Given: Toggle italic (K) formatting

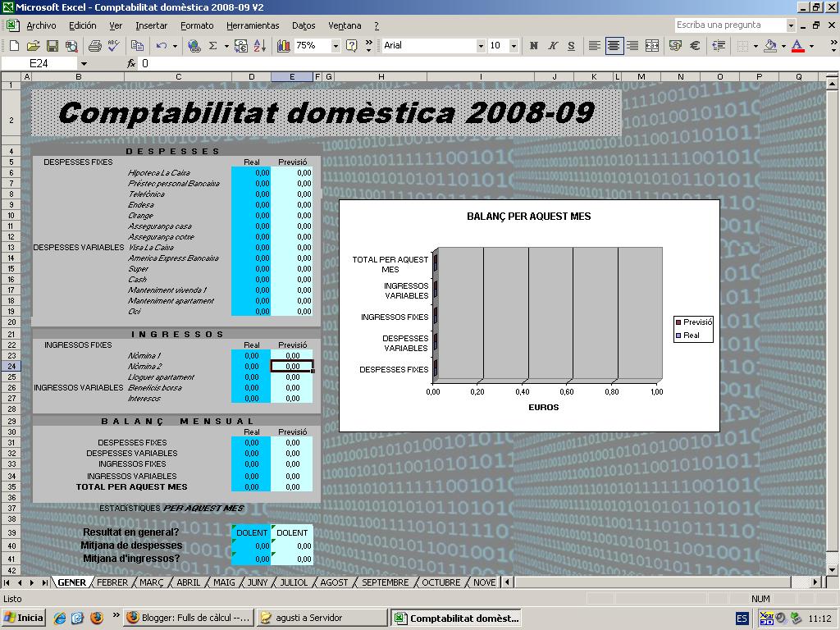Looking at the screenshot, I should click(552, 46).
